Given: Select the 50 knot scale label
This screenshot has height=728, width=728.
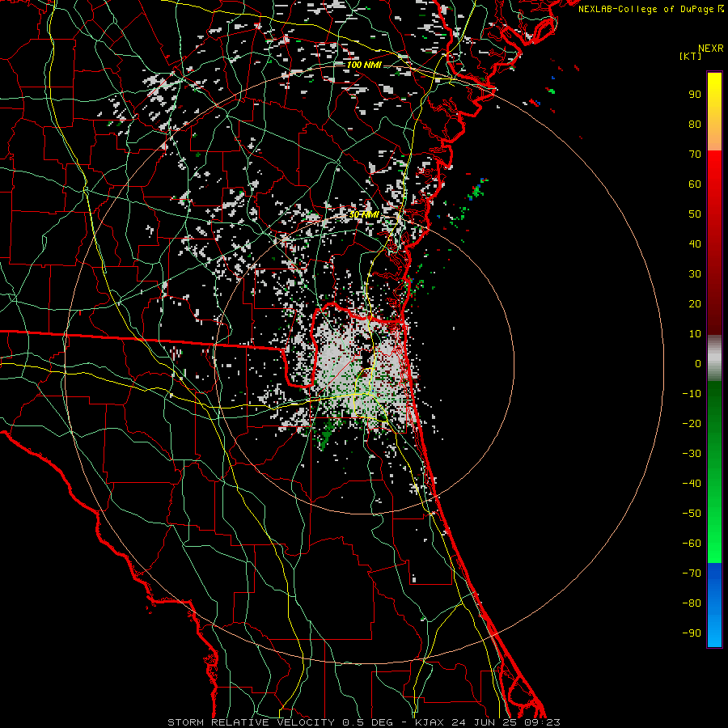Looking at the screenshot, I should 695,214.
